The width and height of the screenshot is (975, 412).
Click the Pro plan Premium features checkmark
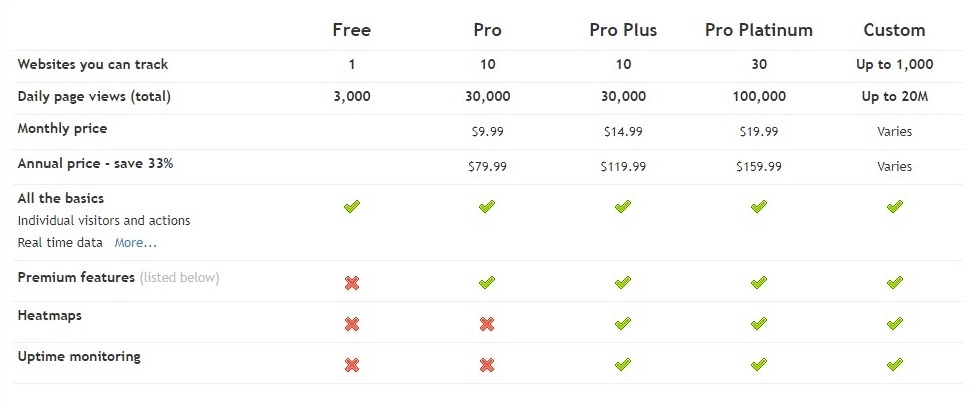tap(487, 283)
